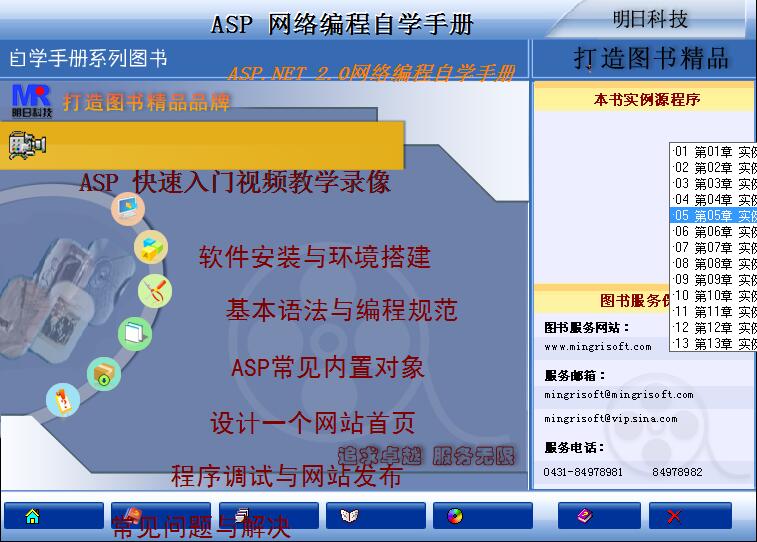Click the documents pages circle icon
The height and width of the screenshot is (542, 757).
click(135, 334)
